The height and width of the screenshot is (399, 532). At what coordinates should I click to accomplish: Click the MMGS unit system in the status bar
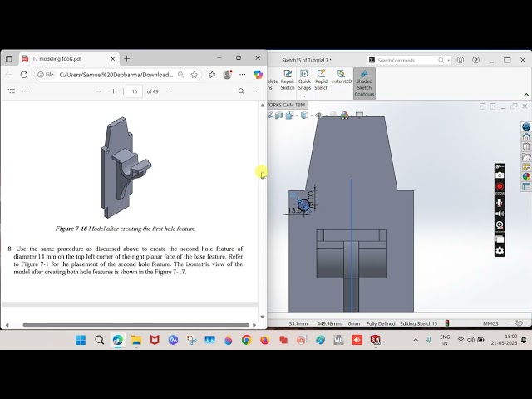click(x=490, y=323)
